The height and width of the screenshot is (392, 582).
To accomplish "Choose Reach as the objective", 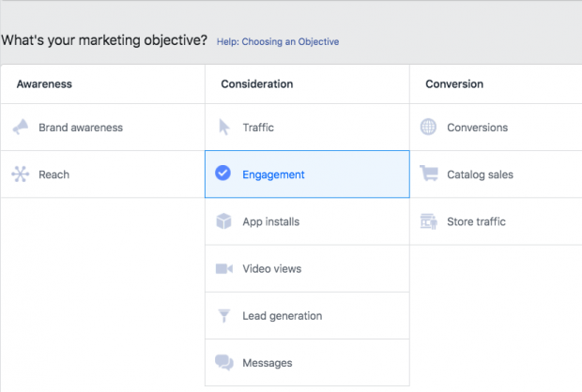I will coord(54,174).
